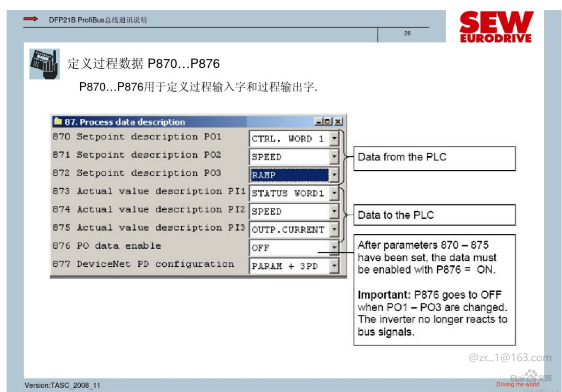
Task: Click the '870 Setpoint description PO1' label
Action: click(137, 137)
